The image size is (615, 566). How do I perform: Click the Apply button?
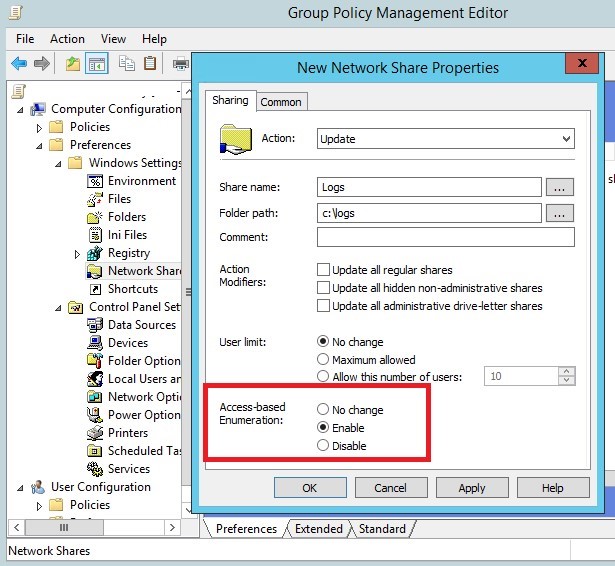click(x=471, y=488)
